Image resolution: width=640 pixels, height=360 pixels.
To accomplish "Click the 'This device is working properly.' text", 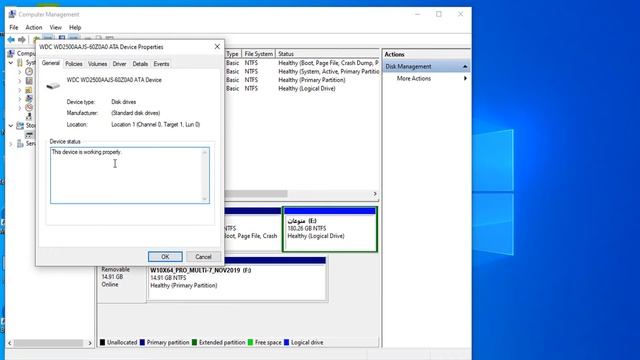I will [x=87, y=152].
